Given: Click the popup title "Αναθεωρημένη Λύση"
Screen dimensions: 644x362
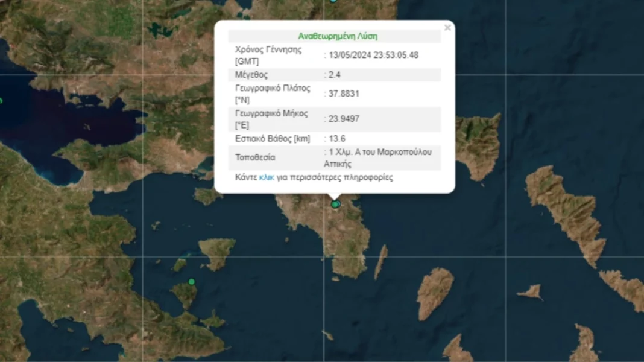Looking at the screenshot, I should pos(338,36).
